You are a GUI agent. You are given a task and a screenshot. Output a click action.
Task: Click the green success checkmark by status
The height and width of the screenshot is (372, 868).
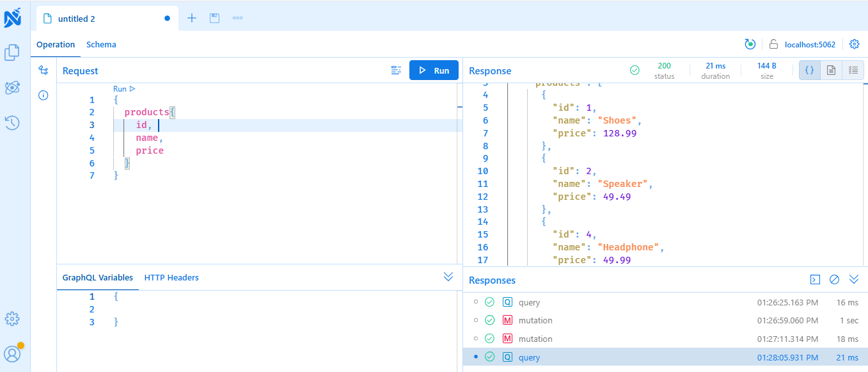click(635, 70)
